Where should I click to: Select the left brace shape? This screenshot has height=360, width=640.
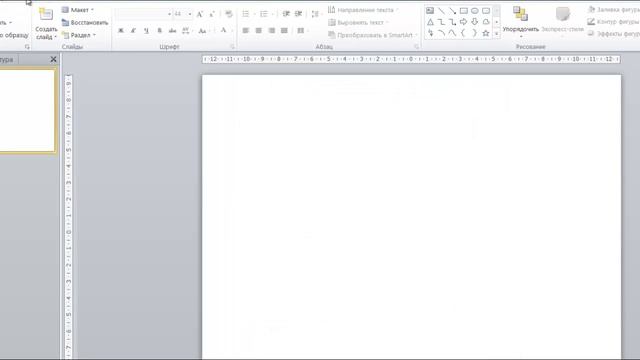[464, 33]
